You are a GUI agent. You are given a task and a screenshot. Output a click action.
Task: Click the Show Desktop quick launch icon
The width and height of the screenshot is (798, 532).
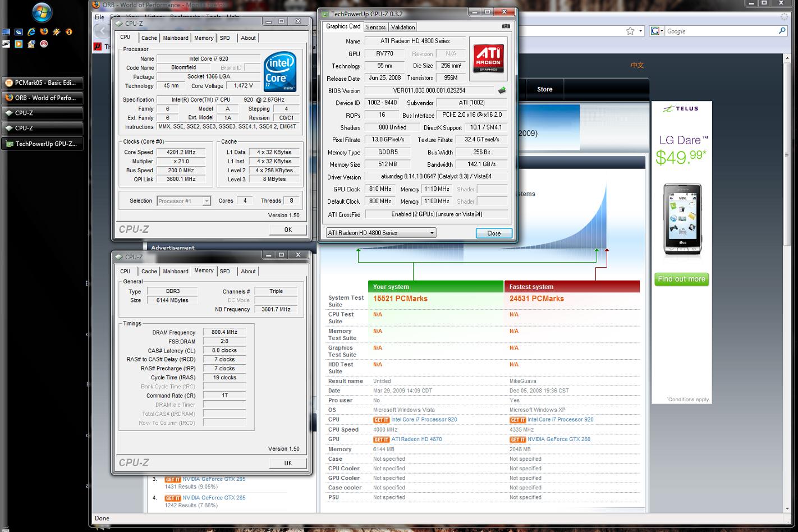[6, 32]
